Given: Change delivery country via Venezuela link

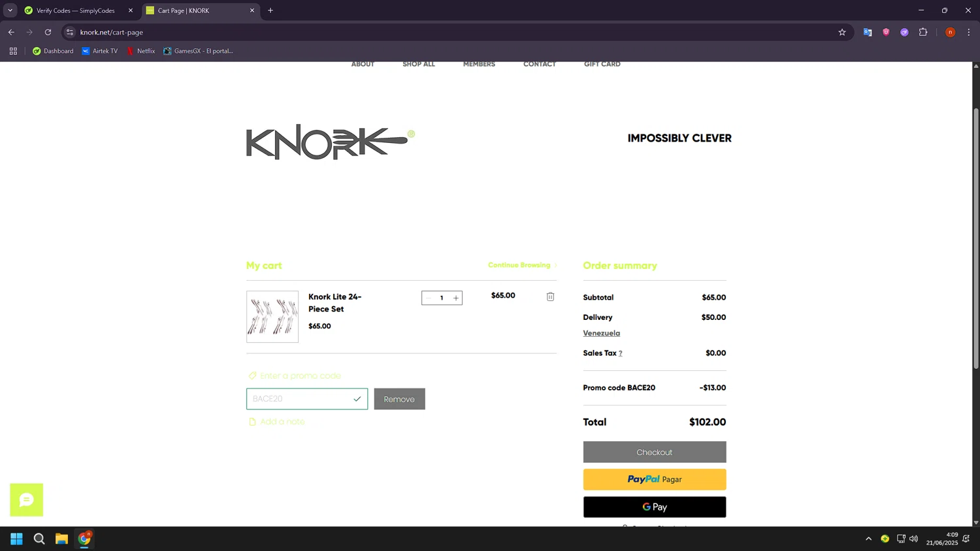Looking at the screenshot, I should tap(602, 333).
